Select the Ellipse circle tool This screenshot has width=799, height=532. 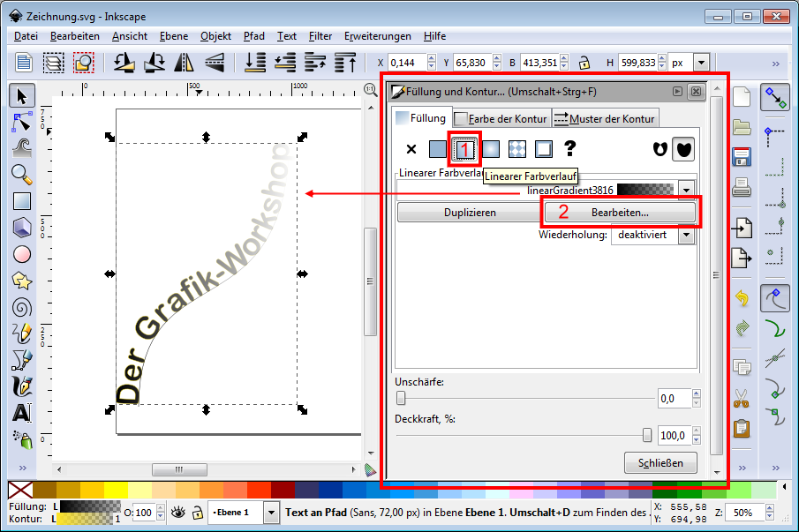21,254
